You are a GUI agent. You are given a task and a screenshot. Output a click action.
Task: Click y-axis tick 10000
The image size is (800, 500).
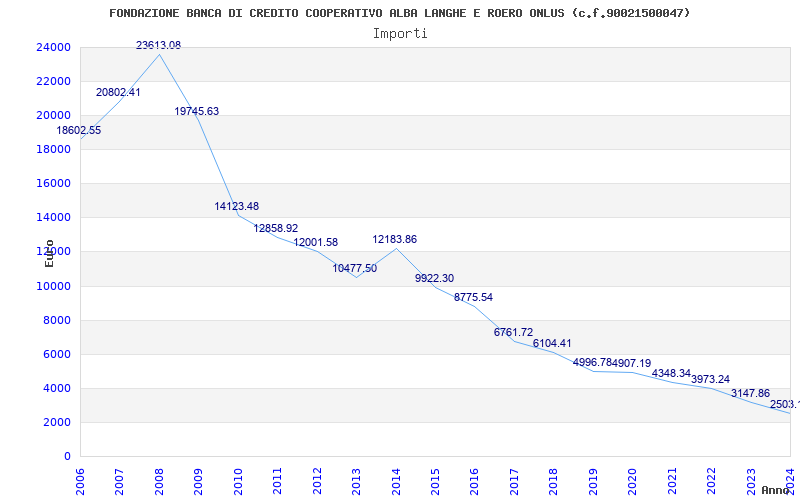(53, 286)
